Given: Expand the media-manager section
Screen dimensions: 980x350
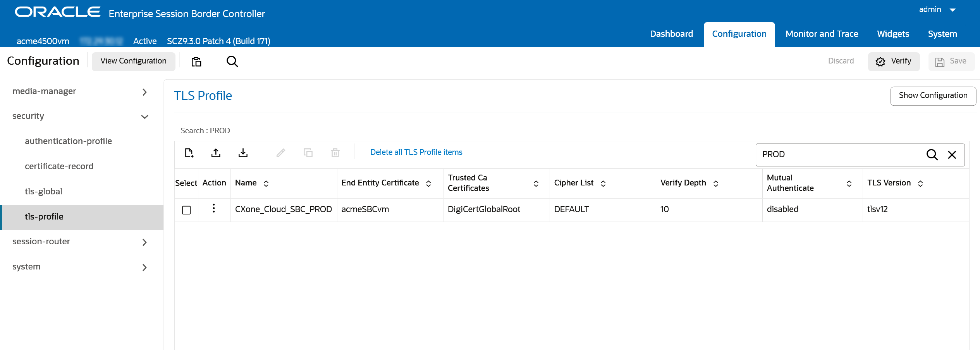Looking at the screenshot, I should click(144, 92).
